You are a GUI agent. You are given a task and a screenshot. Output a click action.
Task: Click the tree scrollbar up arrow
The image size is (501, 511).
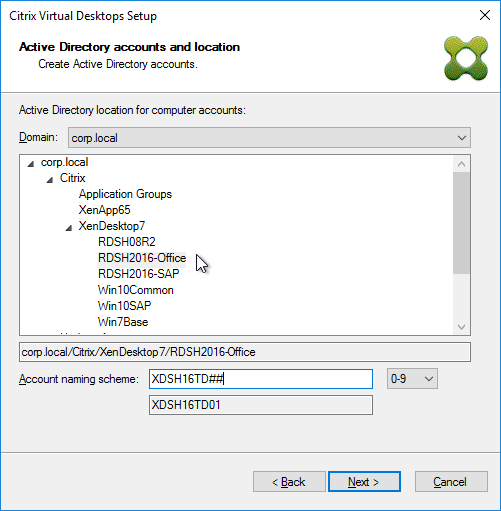(x=462, y=164)
